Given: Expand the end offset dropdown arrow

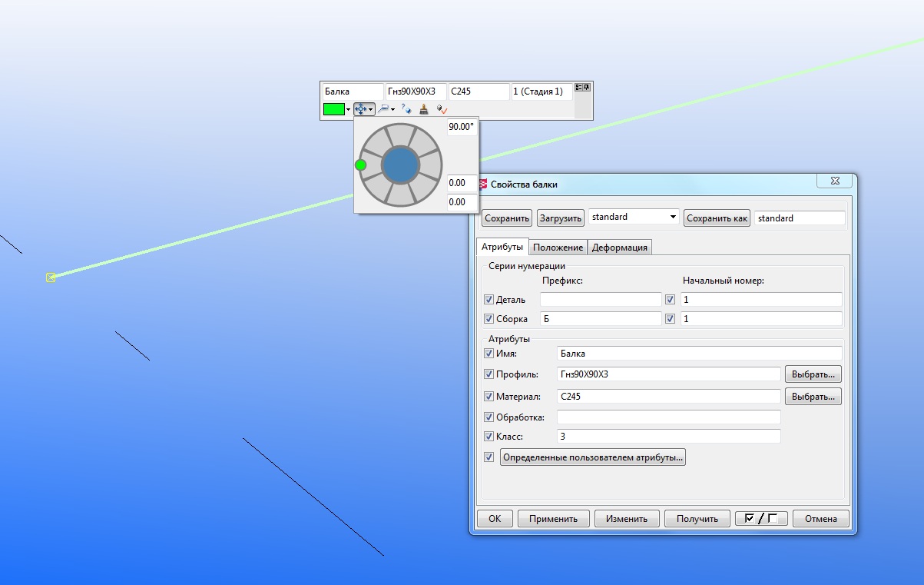Looking at the screenshot, I should [393, 110].
